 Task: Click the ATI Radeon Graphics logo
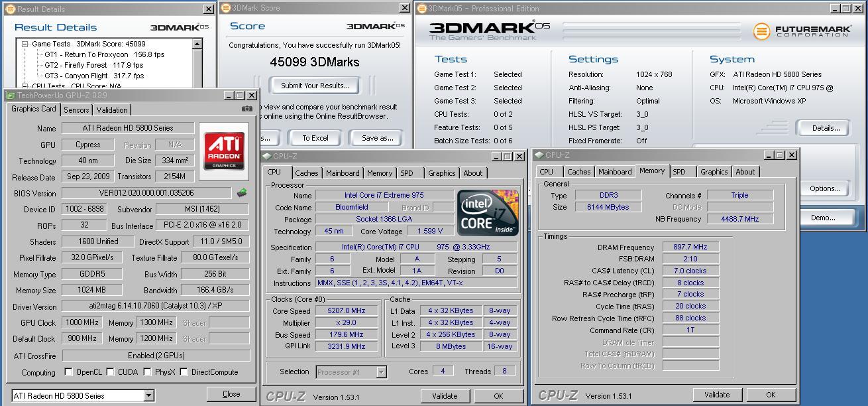224,151
